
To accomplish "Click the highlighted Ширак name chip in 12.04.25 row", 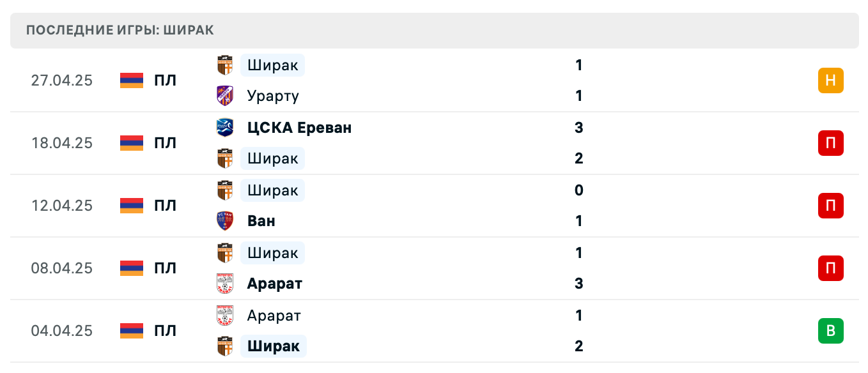I will coord(272,190).
